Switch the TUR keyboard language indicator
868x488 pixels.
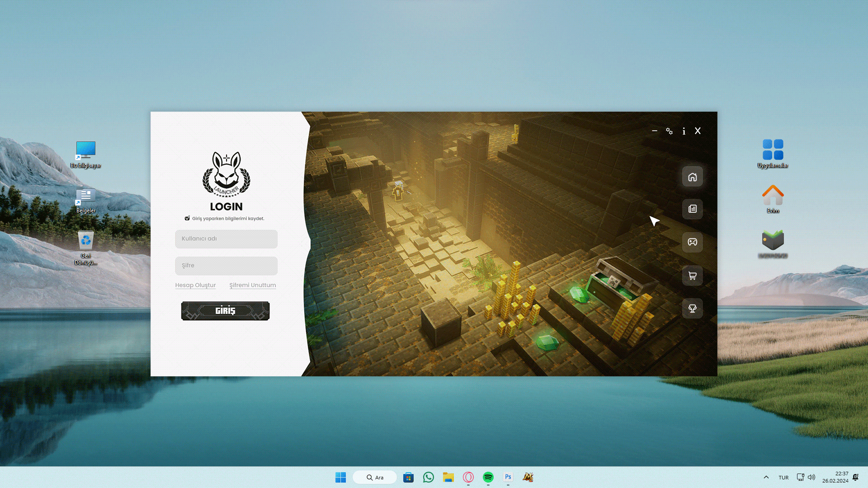pos(783,478)
